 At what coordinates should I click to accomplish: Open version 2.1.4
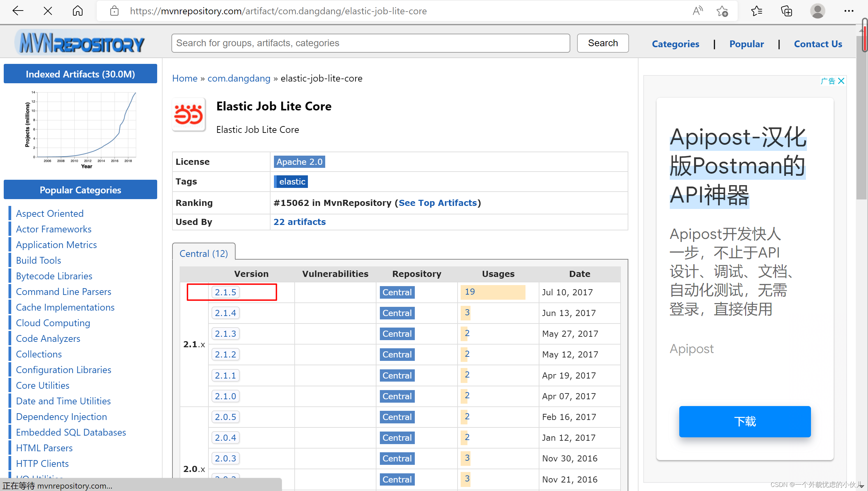pos(225,313)
